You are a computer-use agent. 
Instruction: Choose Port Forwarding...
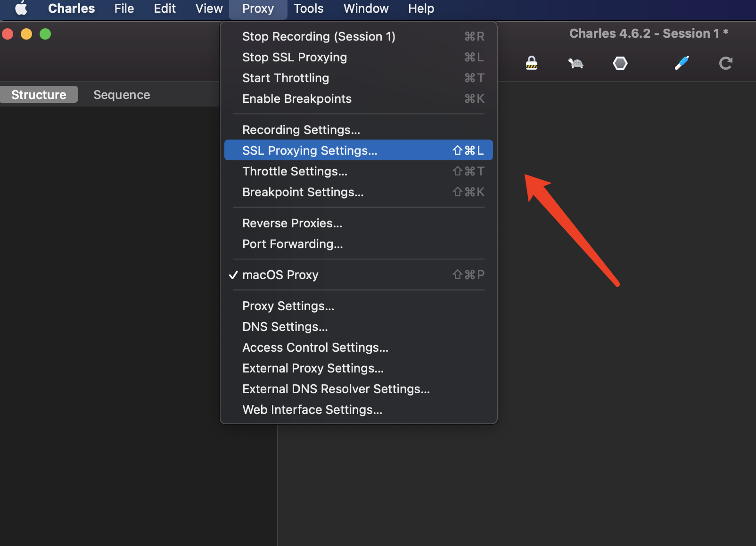[x=359, y=244]
